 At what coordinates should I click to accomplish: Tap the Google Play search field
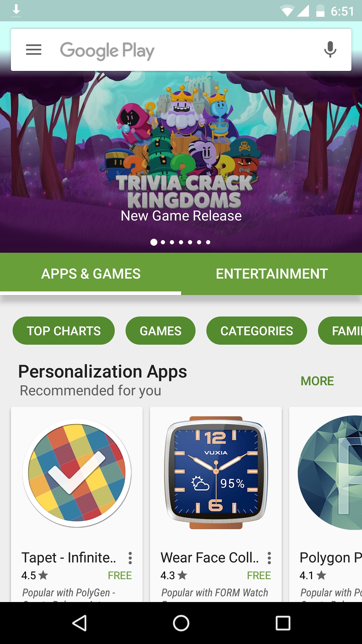coord(181,50)
